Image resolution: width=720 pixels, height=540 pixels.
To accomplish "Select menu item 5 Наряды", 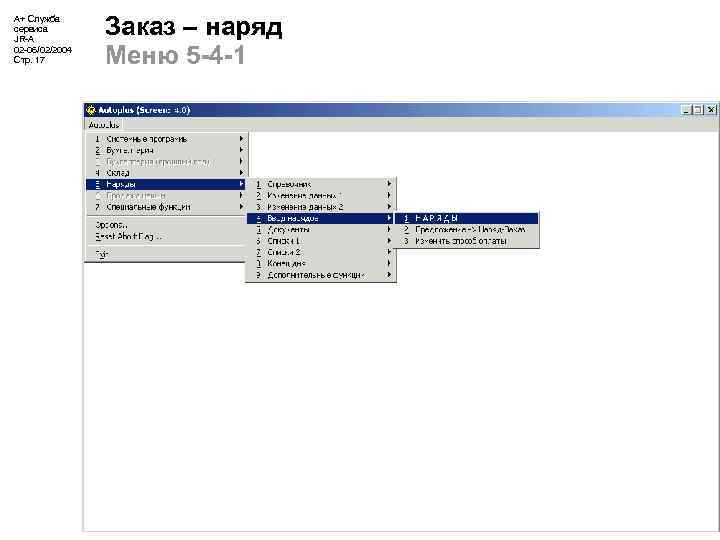I will pyautogui.click(x=167, y=184).
